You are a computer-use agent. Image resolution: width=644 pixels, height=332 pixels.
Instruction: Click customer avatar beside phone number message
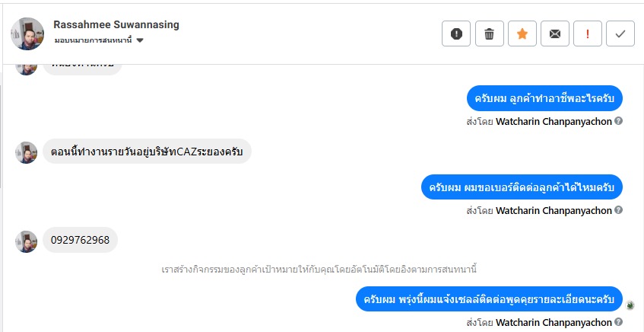pos(27,241)
